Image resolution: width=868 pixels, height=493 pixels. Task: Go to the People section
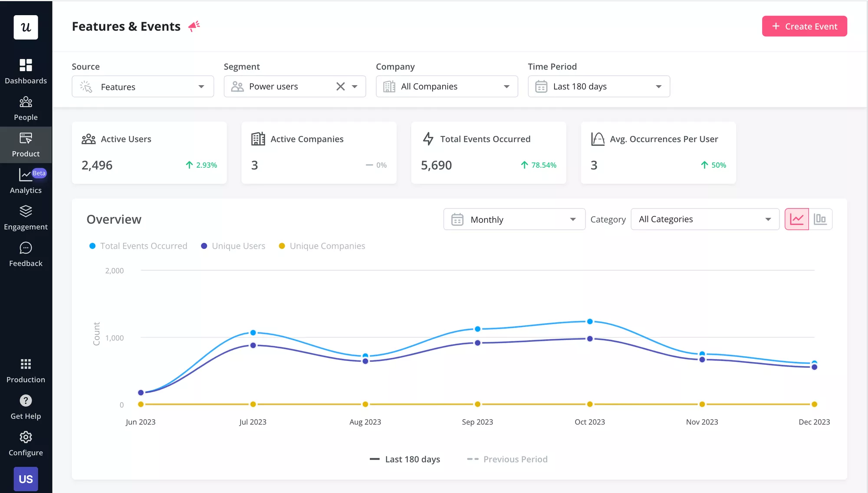coord(26,108)
